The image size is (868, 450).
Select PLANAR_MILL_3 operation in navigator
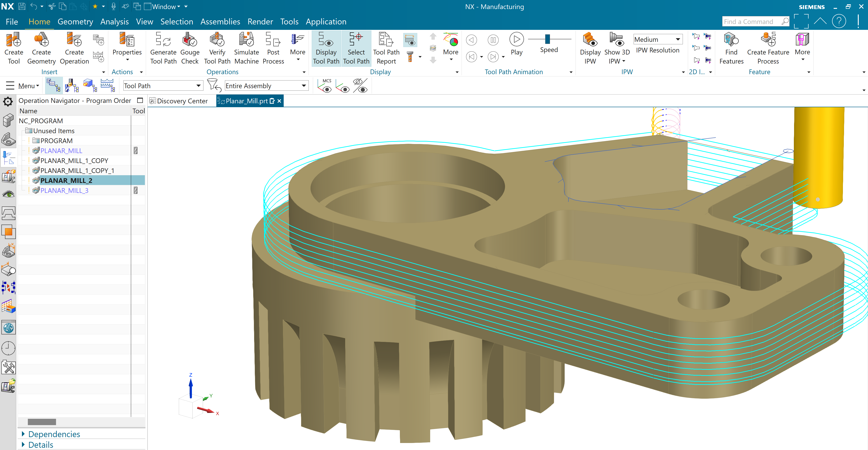pos(64,190)
